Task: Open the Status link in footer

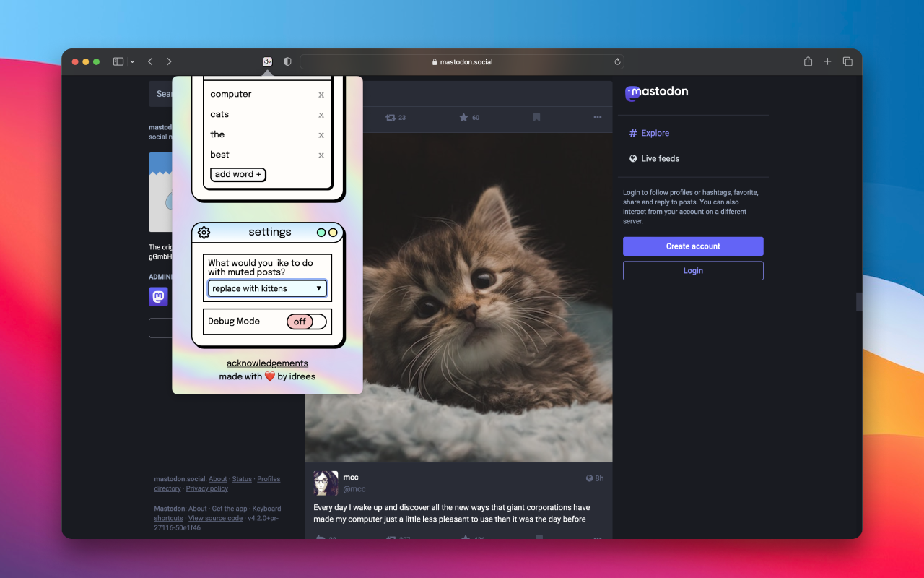Action: coord(242,479)
